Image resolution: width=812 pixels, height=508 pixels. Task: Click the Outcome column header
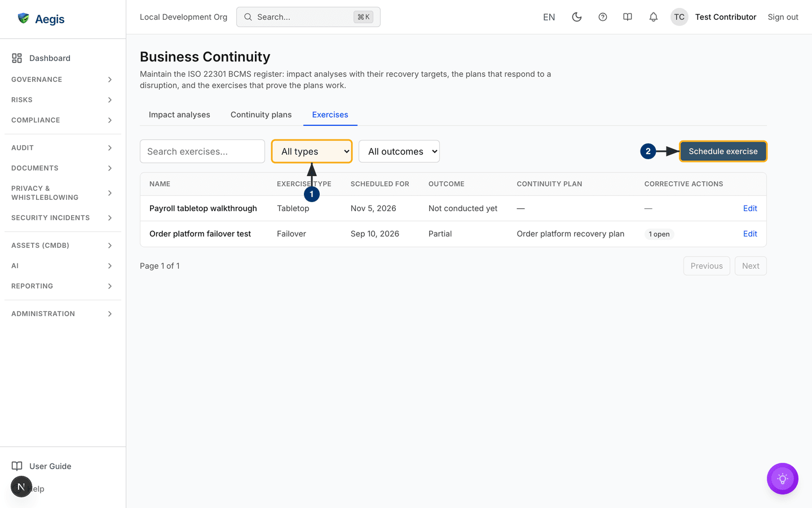pos(447,184)
